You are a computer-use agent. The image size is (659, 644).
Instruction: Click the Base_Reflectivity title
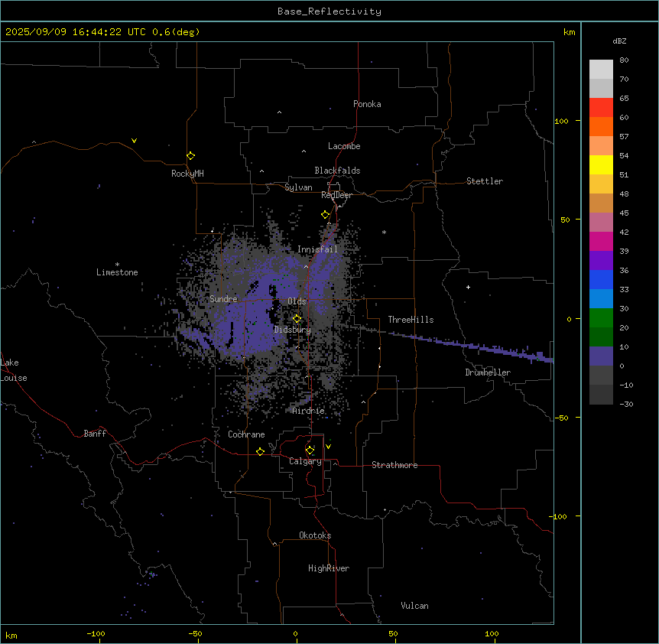click(x=329, y=11)
